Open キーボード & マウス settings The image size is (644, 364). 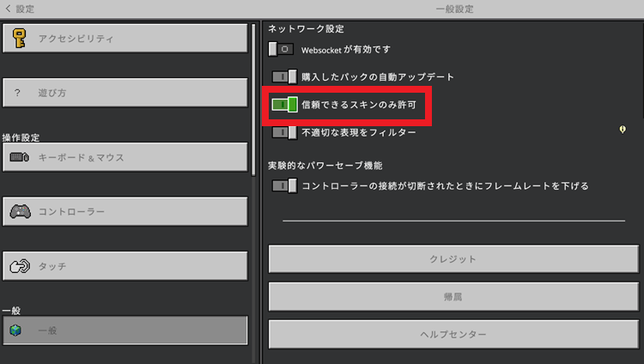tap(125, 157)
